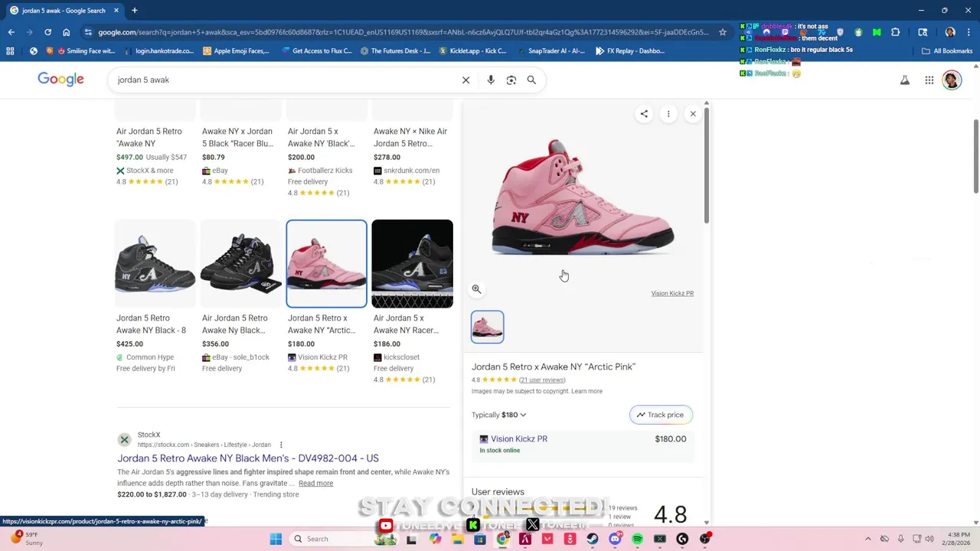Open the browser home page
980x551 pixels.
coord(66,32)
